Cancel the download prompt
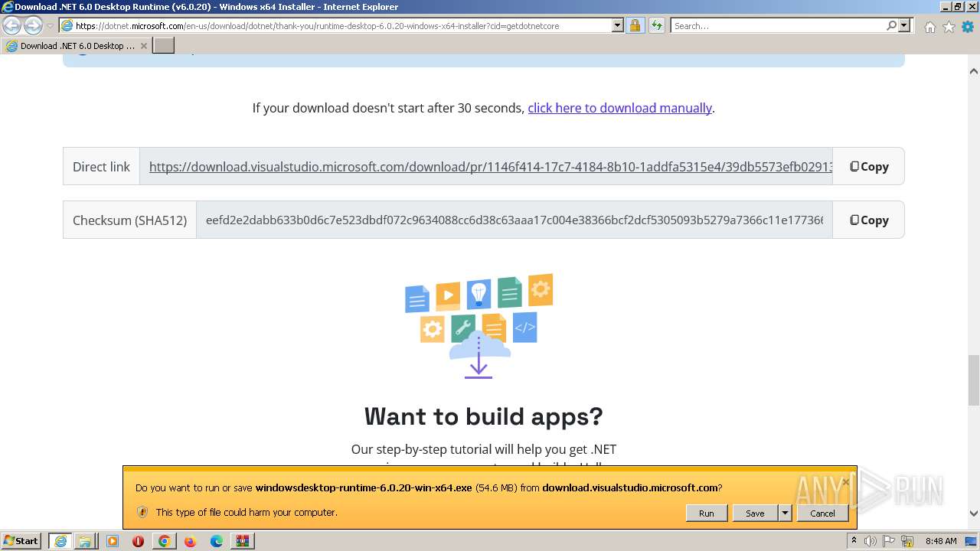 click(x=822, y=513)
